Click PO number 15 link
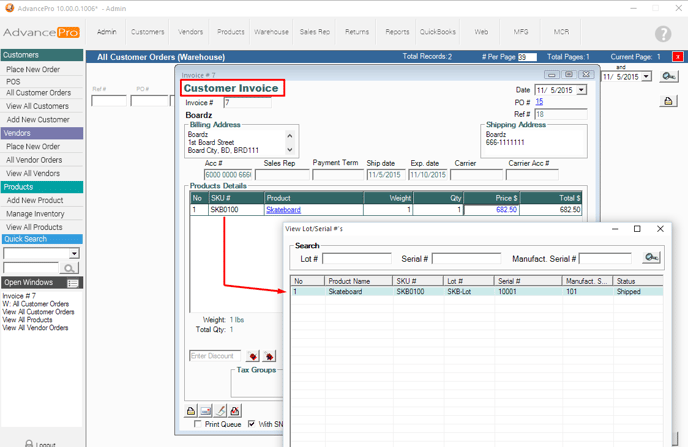This screenshot has width=688, height=447. (540, 102)
